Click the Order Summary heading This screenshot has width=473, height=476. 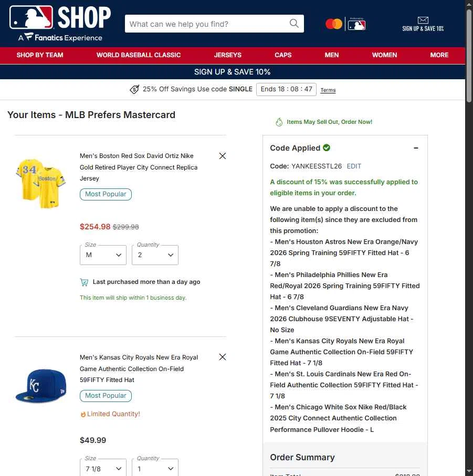click(x=302, y=457)
